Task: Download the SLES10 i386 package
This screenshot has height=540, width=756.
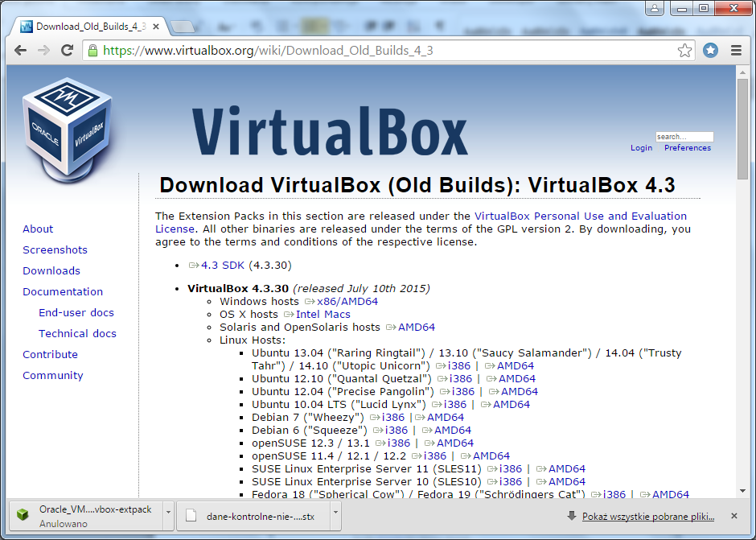Action: tap(511, 481)
